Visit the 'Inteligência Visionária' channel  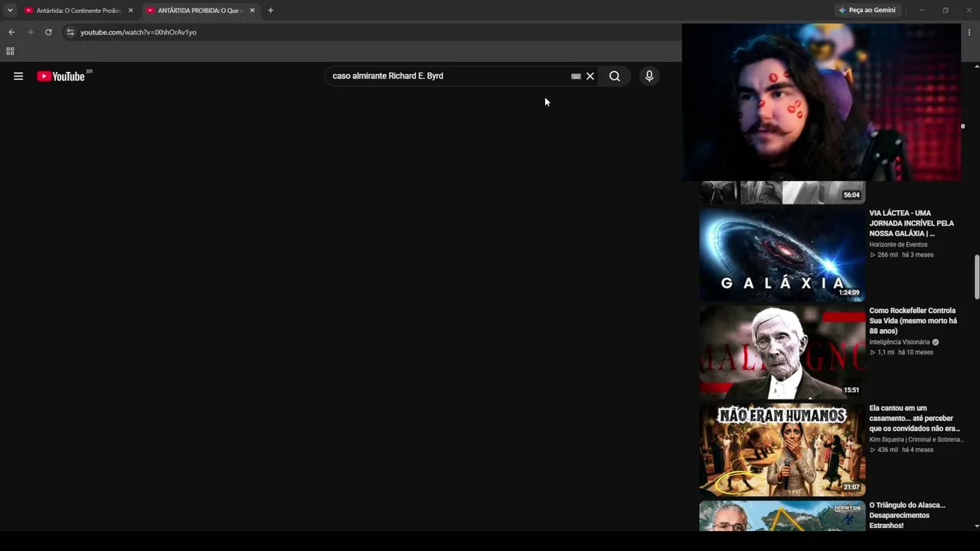click(900, 342)
